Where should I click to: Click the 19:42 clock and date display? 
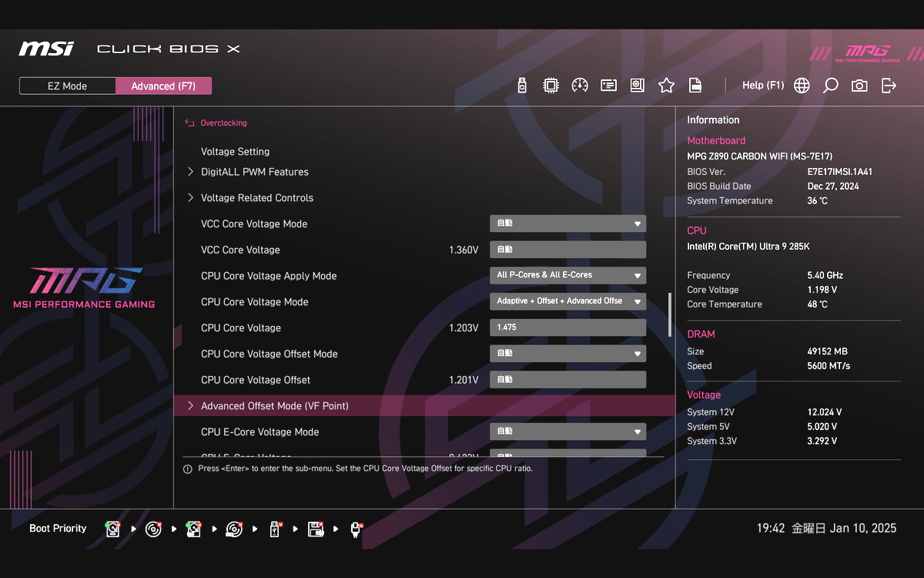coord(826,529)
